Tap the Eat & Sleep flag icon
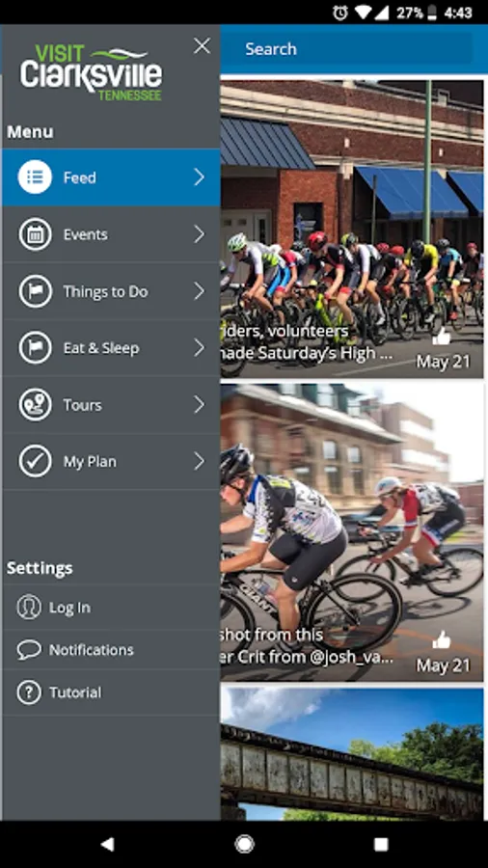The image size is (488, 868). point(35,348)
